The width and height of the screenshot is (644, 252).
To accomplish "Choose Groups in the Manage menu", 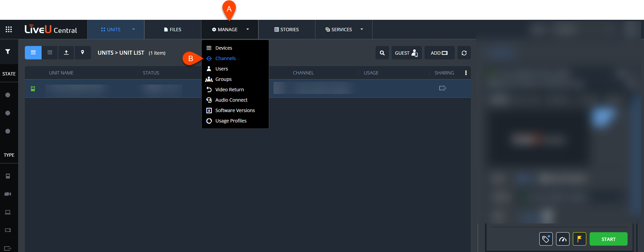I will pyautogui.click(x=235, y=79).
